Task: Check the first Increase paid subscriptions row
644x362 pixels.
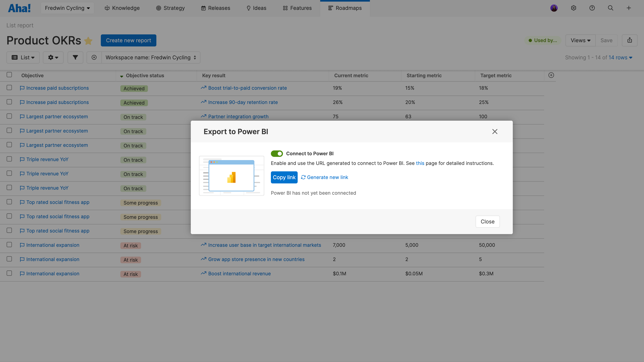Action: click(x=9, y=88)
